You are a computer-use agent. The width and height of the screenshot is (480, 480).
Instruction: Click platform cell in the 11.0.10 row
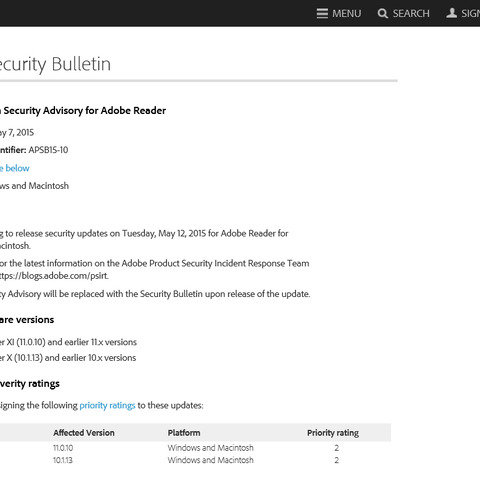coord(211,448)
